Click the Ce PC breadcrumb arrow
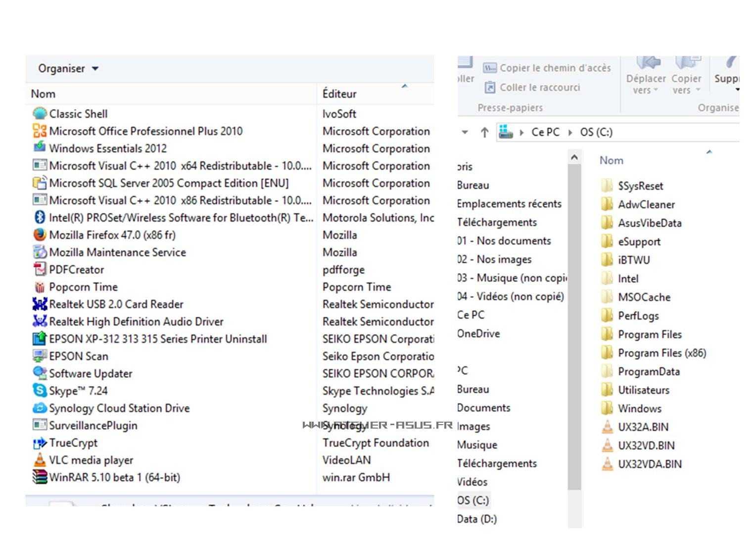The image size is (756, 534). (x=570, y=133)
